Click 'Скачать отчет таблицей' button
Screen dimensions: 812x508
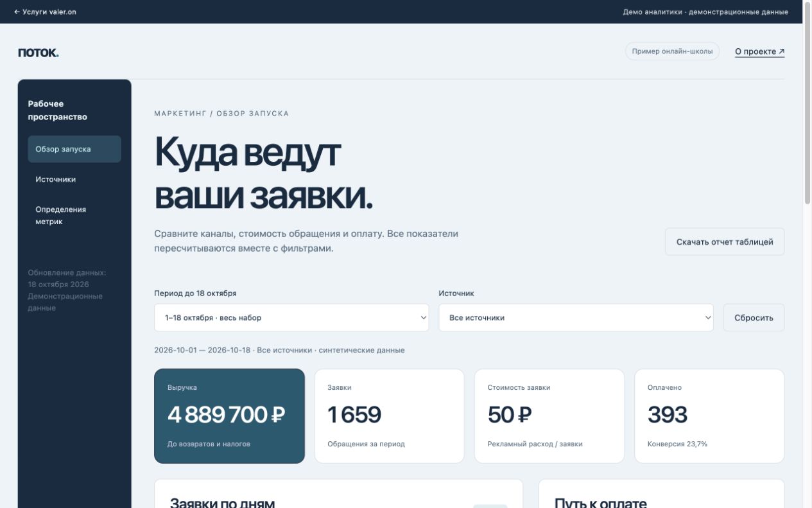coord(725,242)
